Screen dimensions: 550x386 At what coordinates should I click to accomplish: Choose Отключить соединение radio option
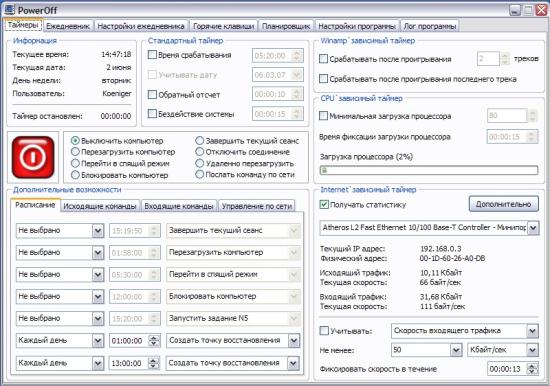tap(200, 152)
